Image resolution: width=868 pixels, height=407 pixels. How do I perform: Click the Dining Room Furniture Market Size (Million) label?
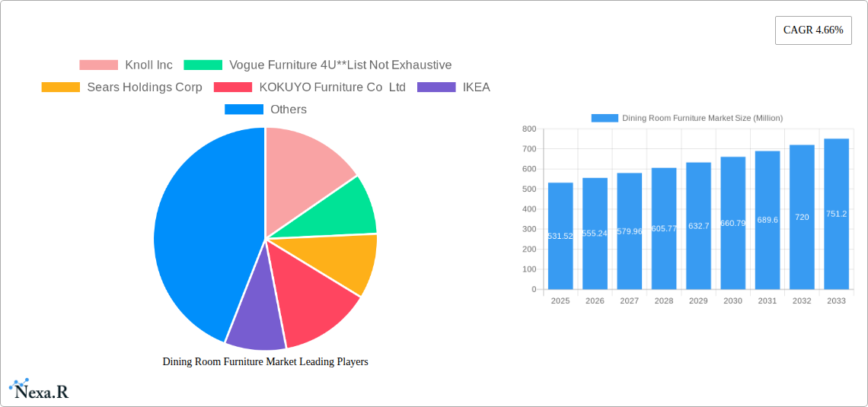point(703,119)
